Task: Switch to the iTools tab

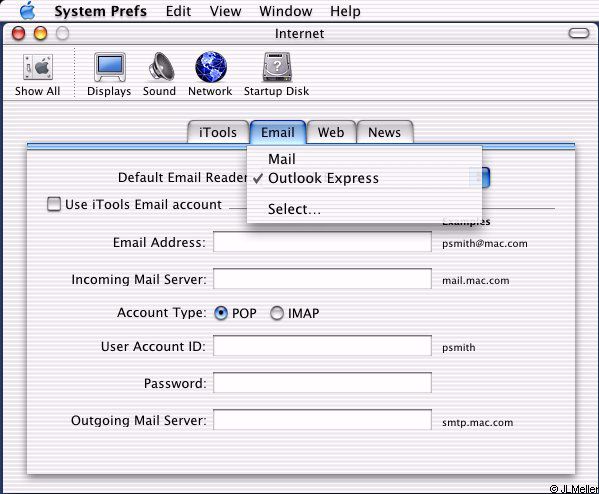Action: [x=218, y=132]
